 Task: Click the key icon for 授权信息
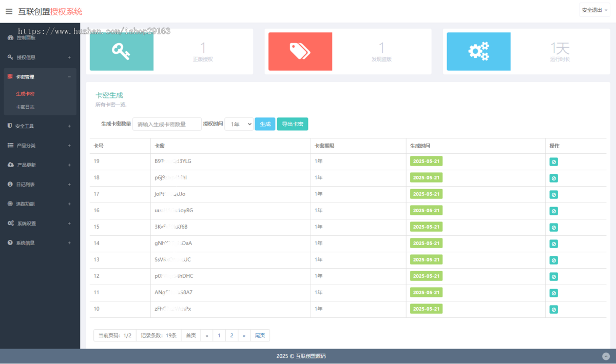(x=10, y=57)
